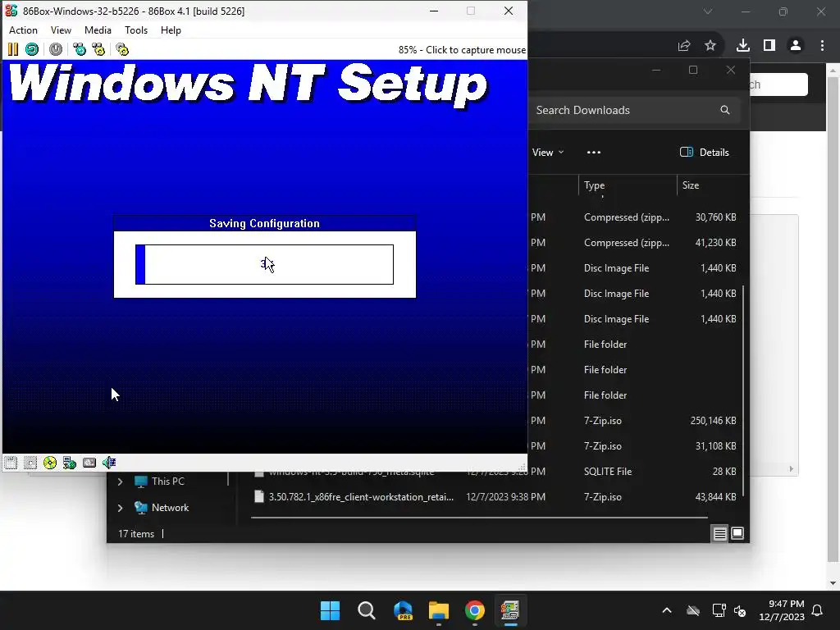Open the Chrome tab search chevron
Image resolution: width=840 pixels, height=630 pixels.
click(x=708, y=11)
